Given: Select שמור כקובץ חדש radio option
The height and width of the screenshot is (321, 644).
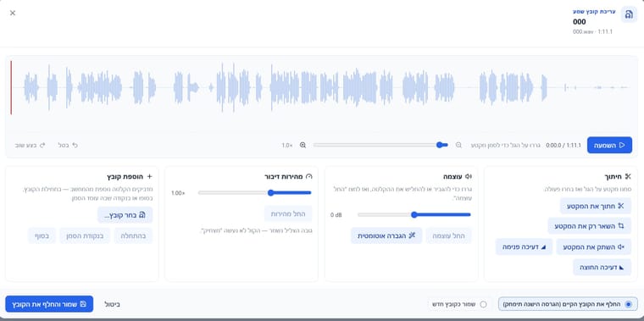Looking at the screenshot, I should [459, 304].
